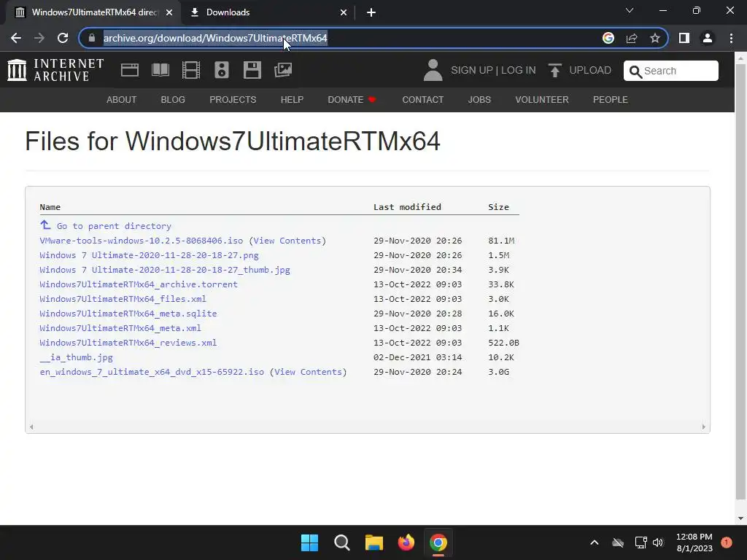Viewport: 747px width, 560px height.
Task: Open Chrome three-dot menu
Action: [x=731, y=38]
